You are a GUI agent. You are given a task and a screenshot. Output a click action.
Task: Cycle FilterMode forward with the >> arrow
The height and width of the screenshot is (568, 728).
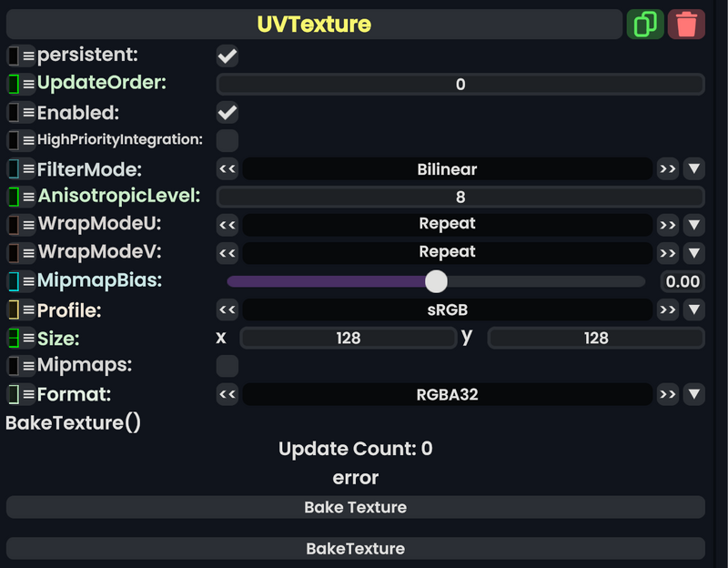667,168
